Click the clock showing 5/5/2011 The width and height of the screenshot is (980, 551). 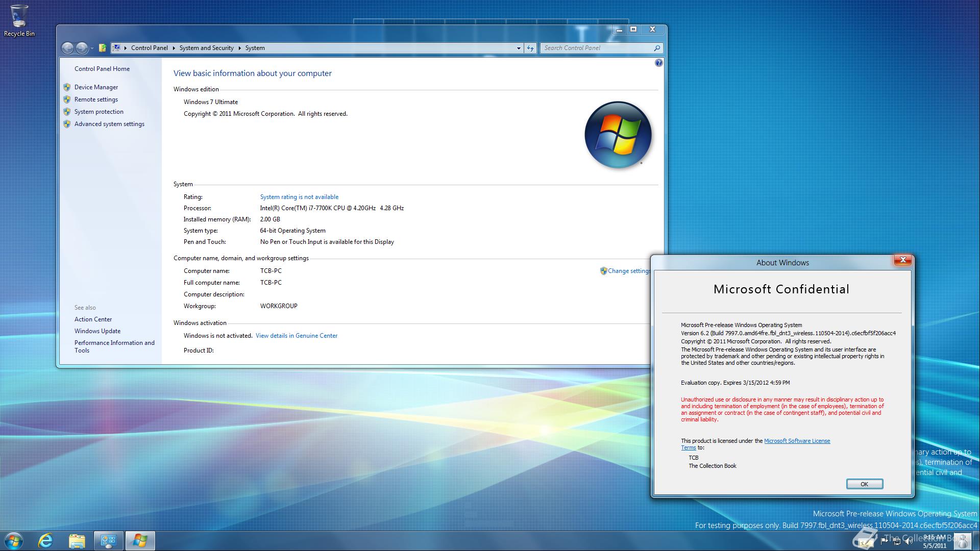[935, 541]
